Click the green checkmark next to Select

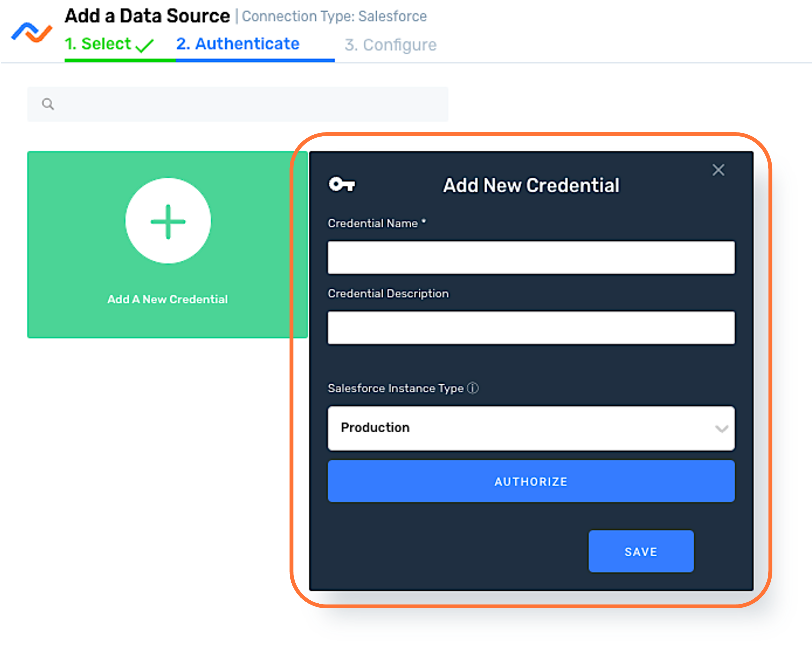144,46
